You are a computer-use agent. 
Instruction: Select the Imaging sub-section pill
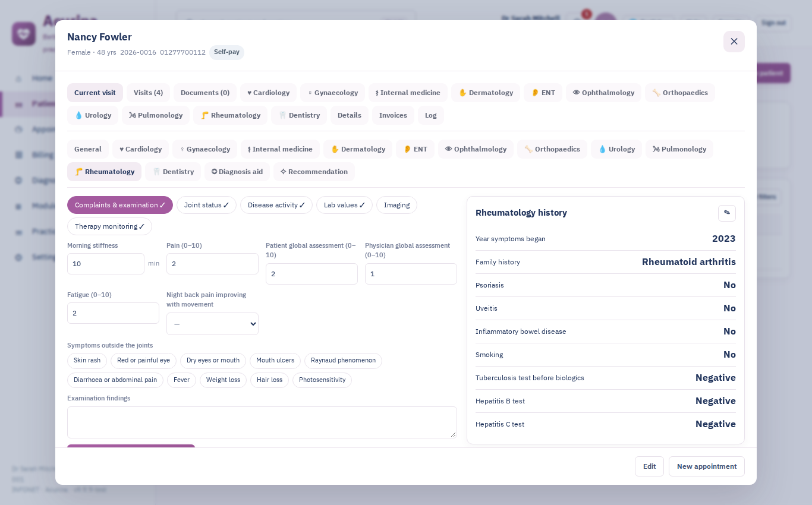click(x=396, y=205)
